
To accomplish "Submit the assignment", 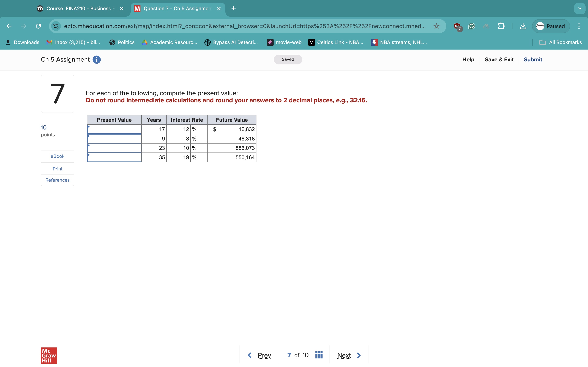I will [533, 60].
